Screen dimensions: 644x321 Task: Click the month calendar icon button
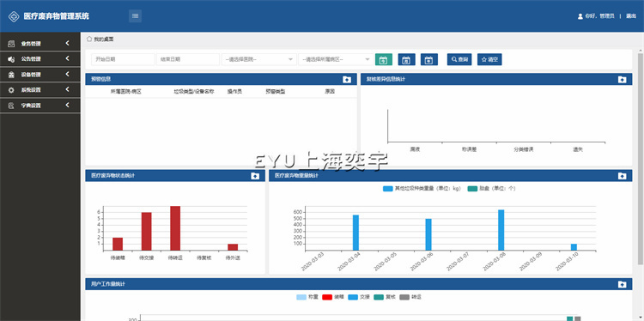(x=407, y=59)
